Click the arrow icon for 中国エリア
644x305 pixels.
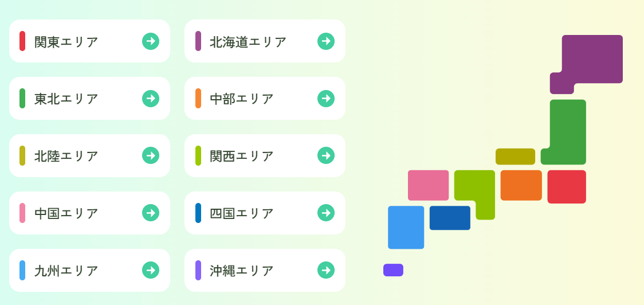pyautogui.click(x=151, y=213)
